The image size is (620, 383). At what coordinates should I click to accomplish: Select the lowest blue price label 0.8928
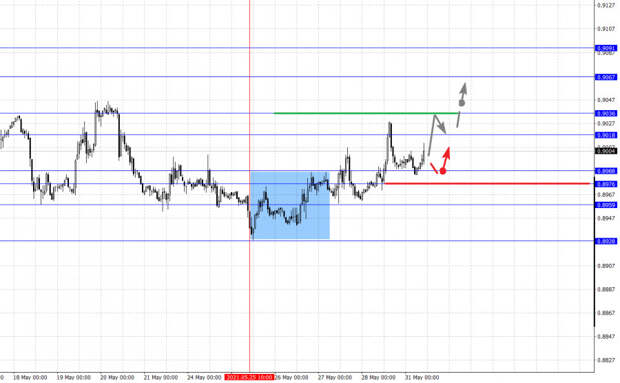click(606, 241)
